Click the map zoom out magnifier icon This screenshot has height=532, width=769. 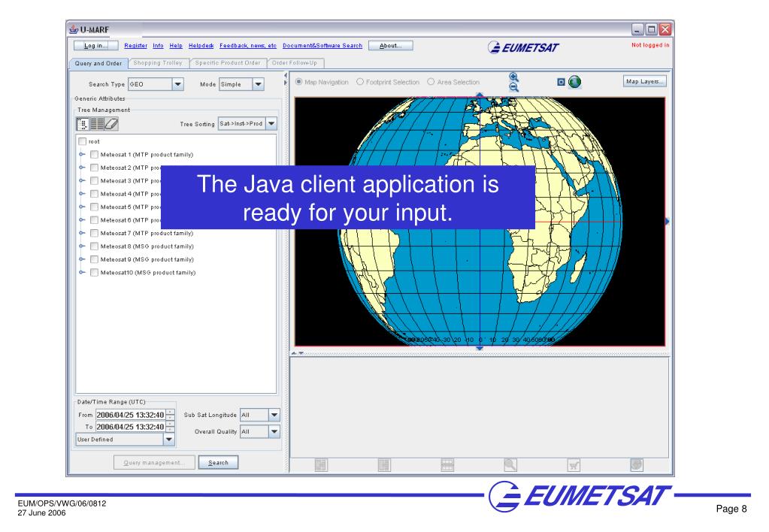pyautogui.click(x=513, y=87)
